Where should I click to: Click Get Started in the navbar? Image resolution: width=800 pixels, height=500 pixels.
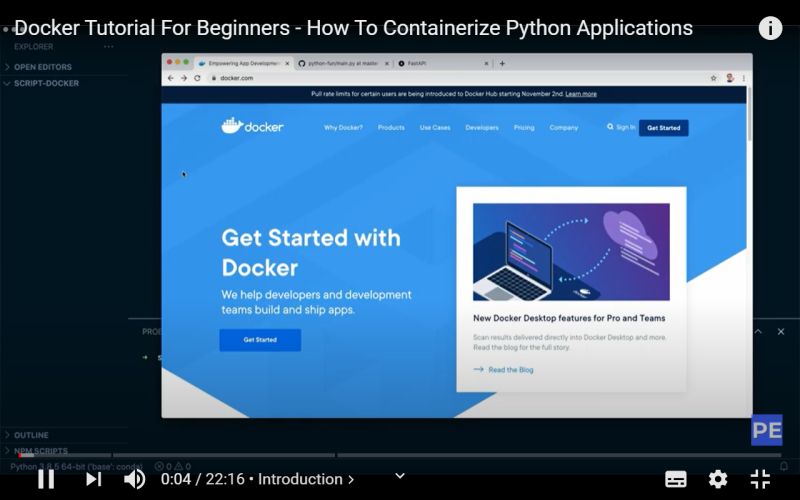[663, 128]
